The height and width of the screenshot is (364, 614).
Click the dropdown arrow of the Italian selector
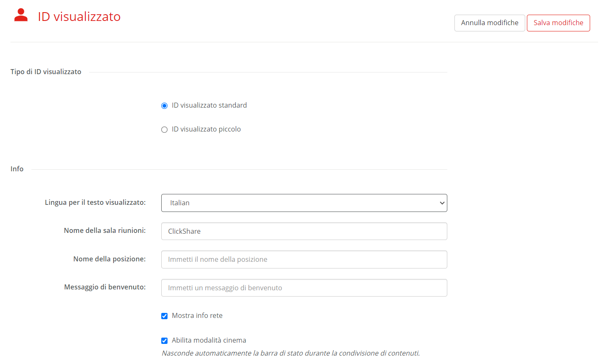442,203
